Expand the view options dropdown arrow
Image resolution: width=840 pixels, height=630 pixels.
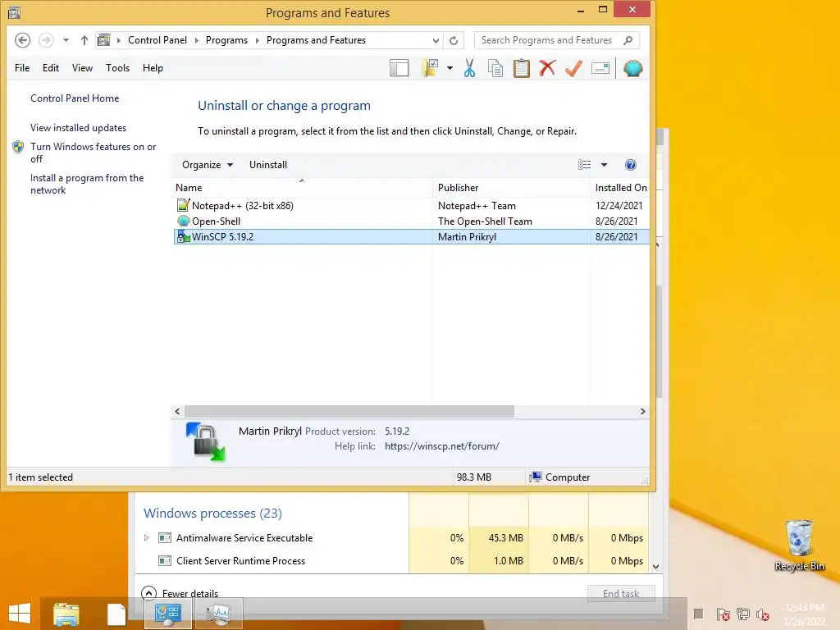604,165
